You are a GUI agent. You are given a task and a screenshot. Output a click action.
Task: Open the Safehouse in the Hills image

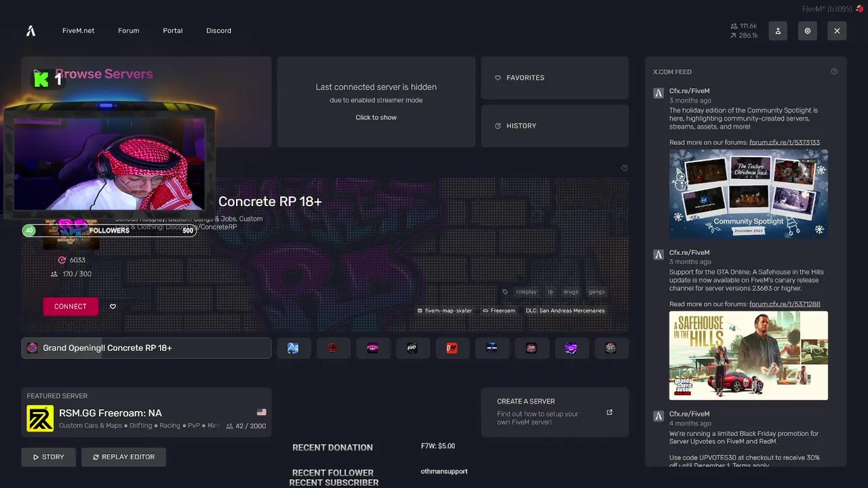[749, 355]
